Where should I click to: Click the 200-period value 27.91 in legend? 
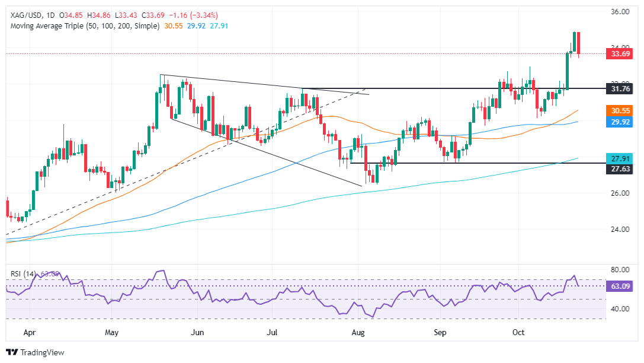point(219,26)
